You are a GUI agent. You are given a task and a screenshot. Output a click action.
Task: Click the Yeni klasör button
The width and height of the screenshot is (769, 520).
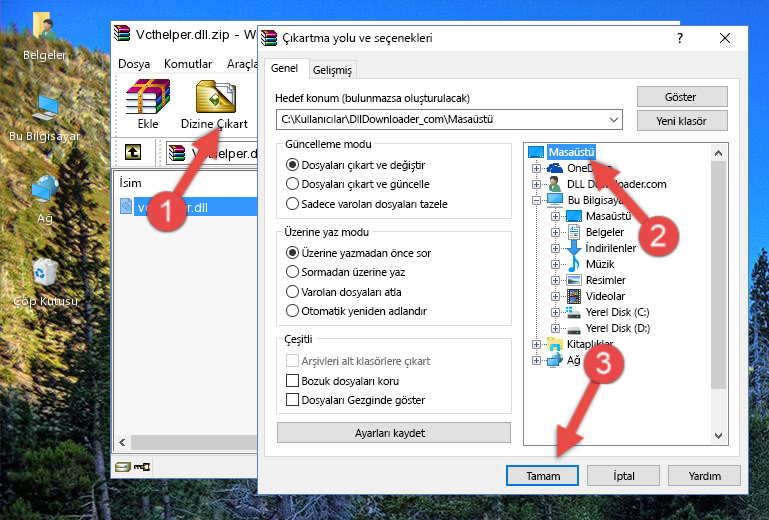click(x=682, y=121)
